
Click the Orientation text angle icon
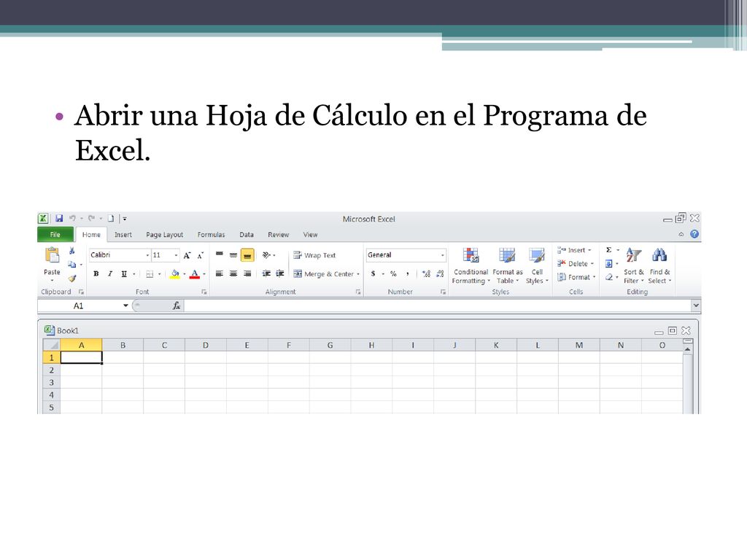[x=267, y=255]
